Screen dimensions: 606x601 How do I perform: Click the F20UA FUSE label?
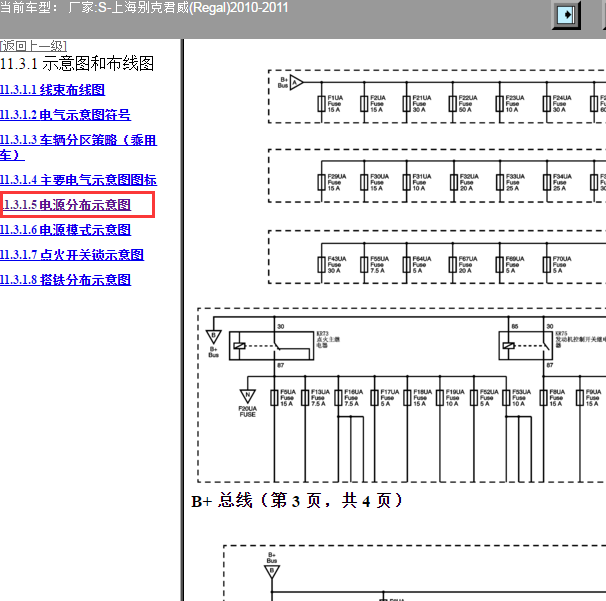[x=247, y=412]
